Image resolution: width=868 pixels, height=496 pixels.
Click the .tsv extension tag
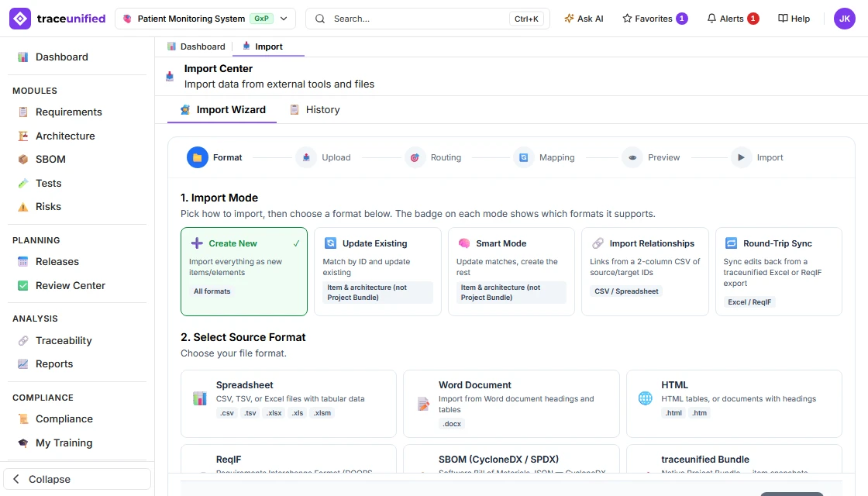250,413
